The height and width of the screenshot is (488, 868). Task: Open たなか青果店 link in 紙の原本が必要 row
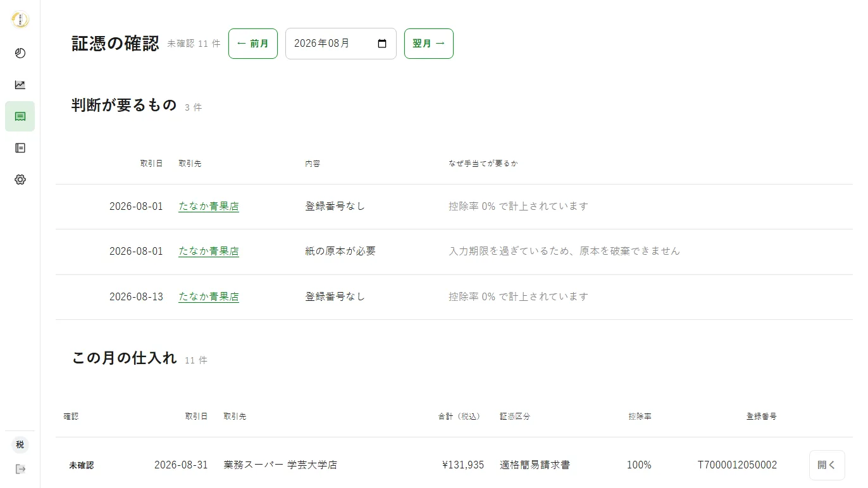click(x=209, y=252)
